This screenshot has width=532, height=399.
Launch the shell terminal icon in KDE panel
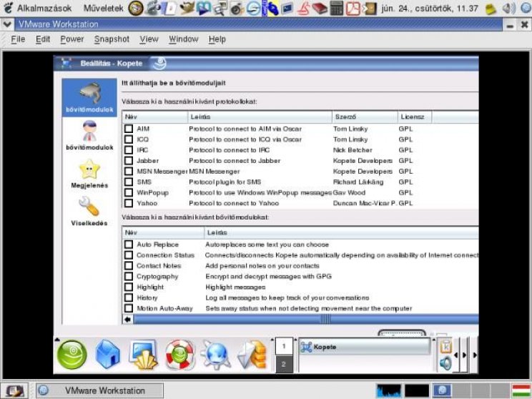pyautogui.click(x=144, y=355)
